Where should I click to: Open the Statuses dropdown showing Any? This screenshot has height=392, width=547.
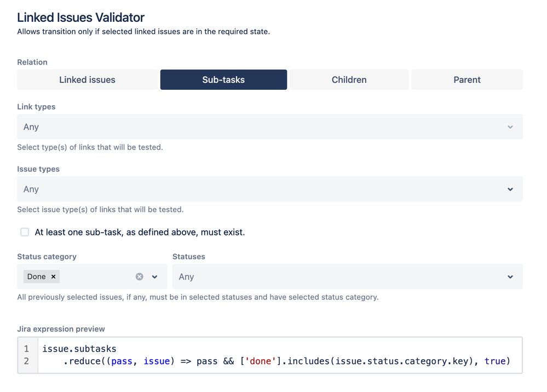pos(347,276)
